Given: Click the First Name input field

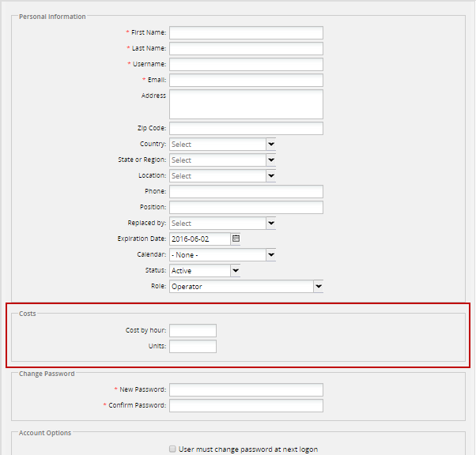Looking at the screenshot, I should pos(246,33).
